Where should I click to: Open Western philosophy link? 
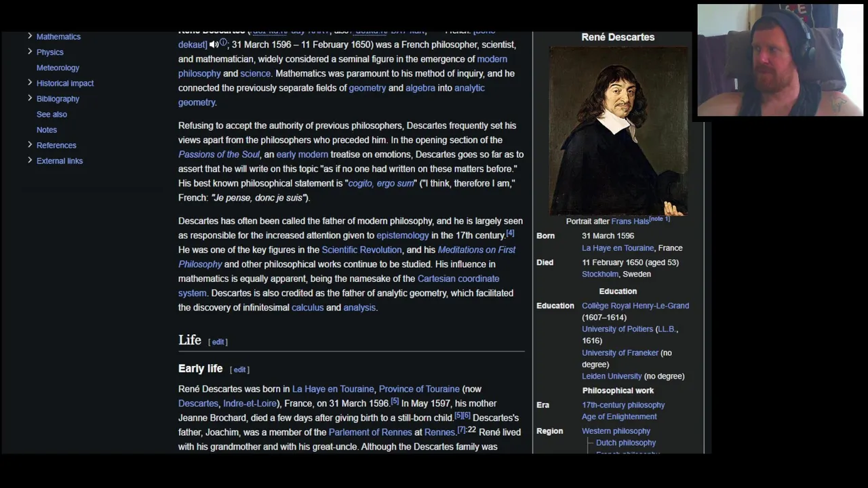coord(616,431)
